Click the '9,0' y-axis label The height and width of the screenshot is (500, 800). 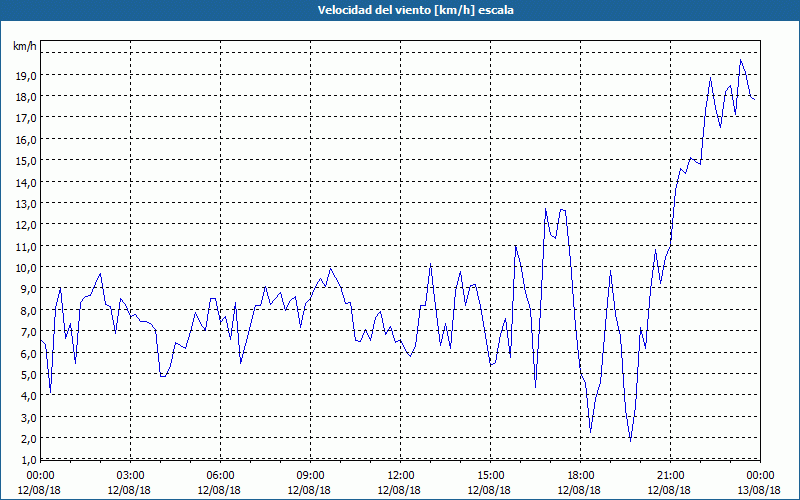click(29, 289)
